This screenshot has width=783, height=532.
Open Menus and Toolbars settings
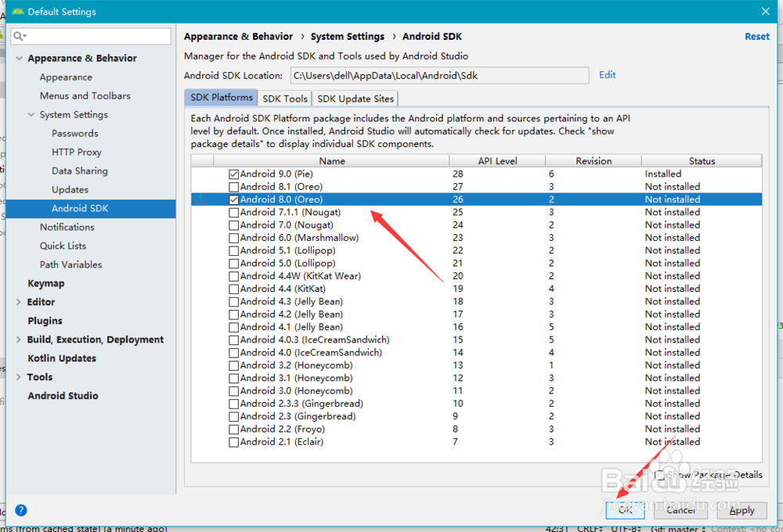coord(85,95)
